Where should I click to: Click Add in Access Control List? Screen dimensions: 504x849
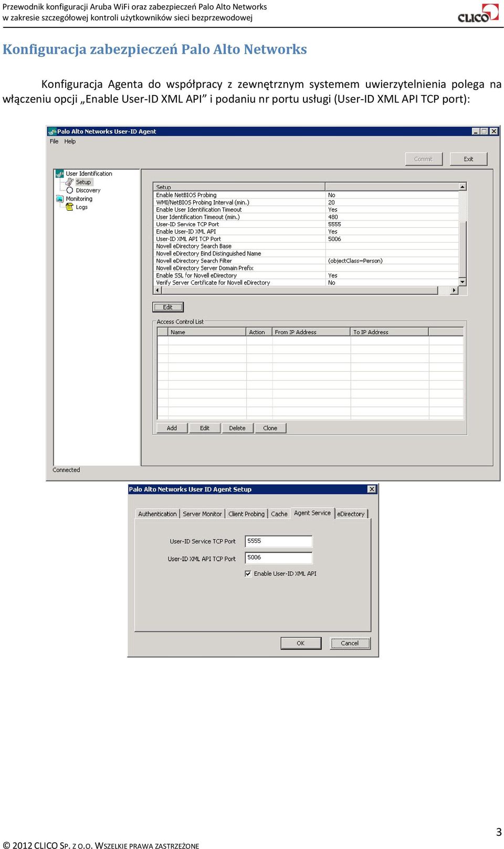click(172, 428)
